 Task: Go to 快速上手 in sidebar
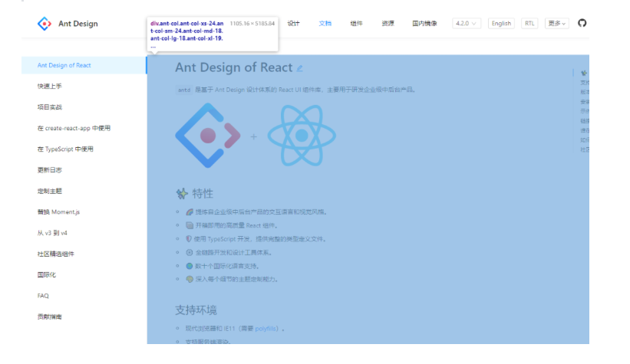(x=49, y=87)
